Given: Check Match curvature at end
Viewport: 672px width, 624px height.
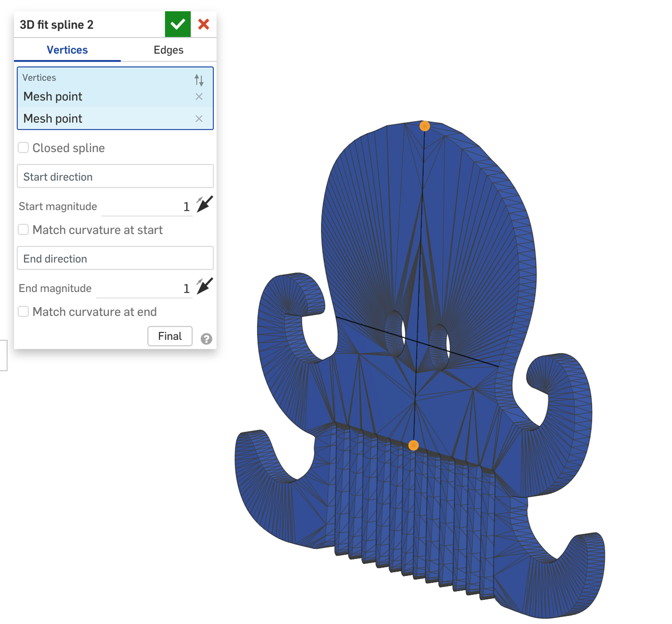Looking at the screenshot, I should [x=24, y=312].
